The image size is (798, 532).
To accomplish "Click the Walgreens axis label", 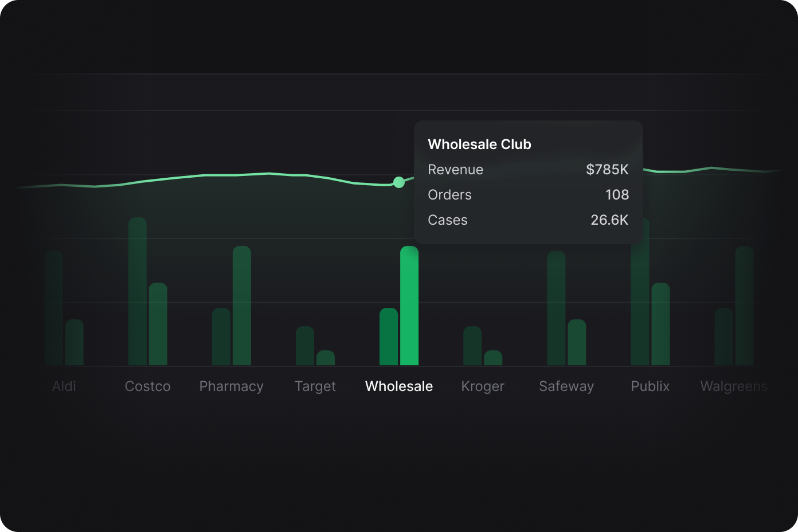I will point(734,387).
